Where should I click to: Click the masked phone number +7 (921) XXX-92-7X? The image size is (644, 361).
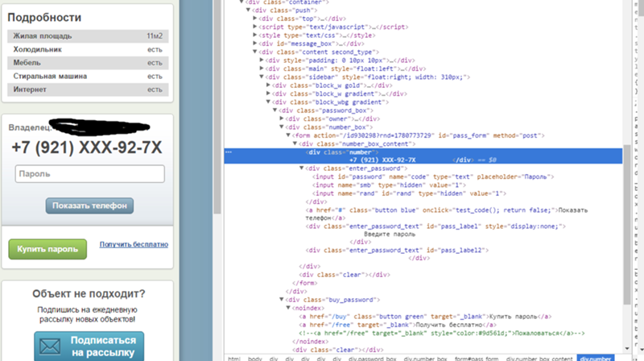point(87,147)
